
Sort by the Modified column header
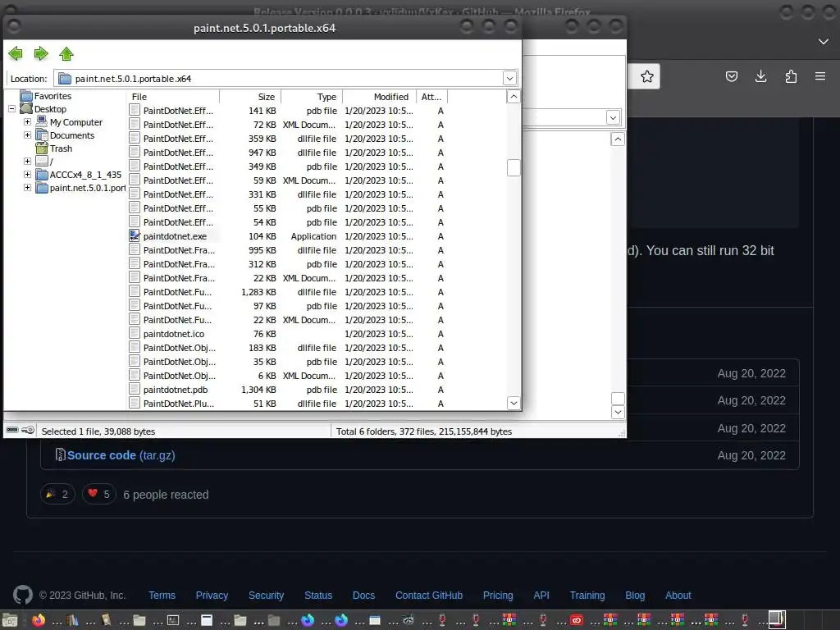coord(379,97)
